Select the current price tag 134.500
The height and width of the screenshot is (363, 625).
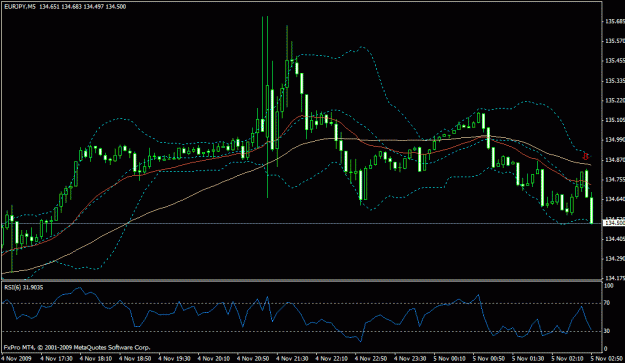pyautogui.click(x=614, y=223)
